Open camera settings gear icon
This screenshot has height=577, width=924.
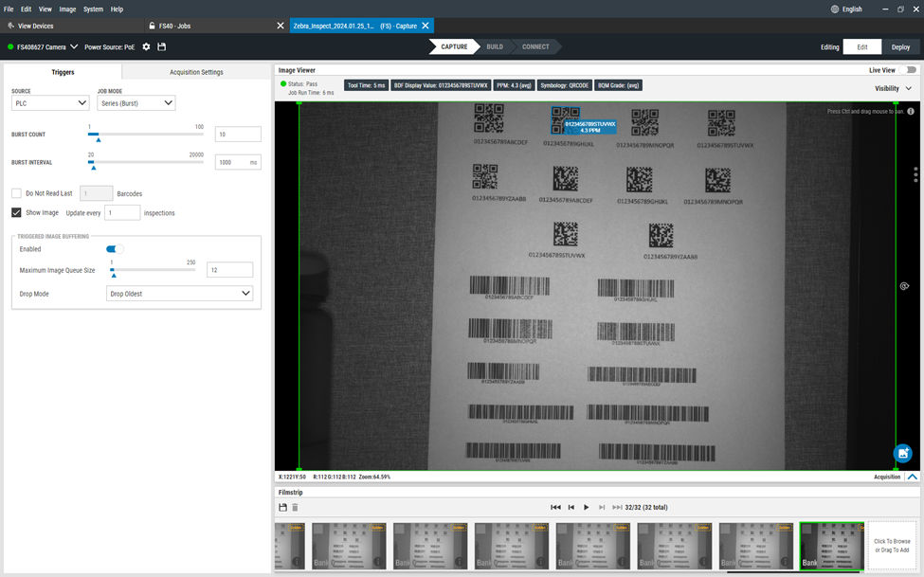pyautogui.click(x=146, y=46)
